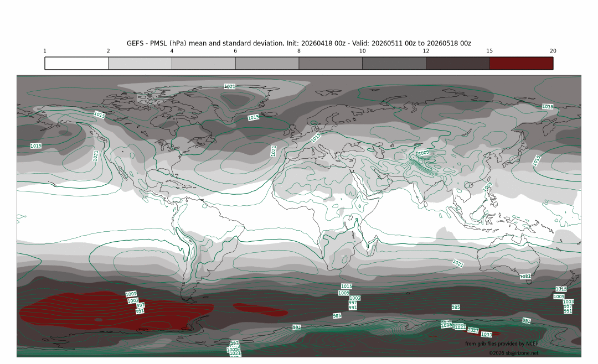Click the 1021 label at the Arctic top

(x=230, y=86)
